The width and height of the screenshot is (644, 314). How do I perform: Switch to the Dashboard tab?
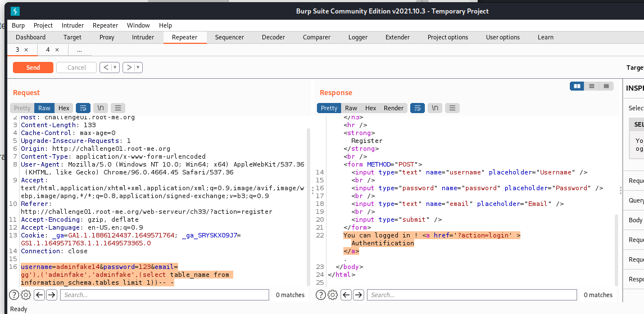point(31,37)
